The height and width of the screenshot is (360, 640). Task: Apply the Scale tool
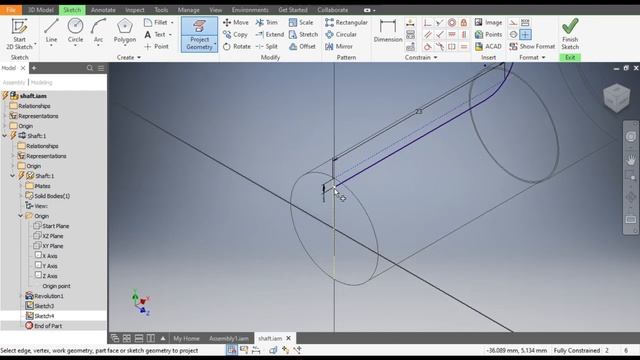pyautogui.click(x=301, y=22)
